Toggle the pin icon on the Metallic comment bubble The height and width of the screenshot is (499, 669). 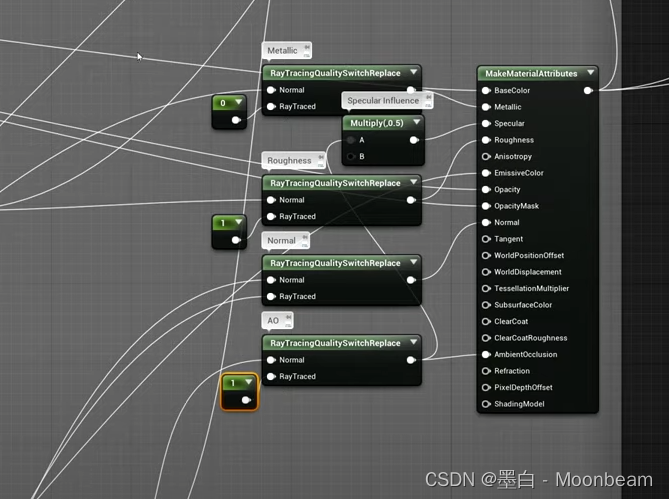click(307, 47)
